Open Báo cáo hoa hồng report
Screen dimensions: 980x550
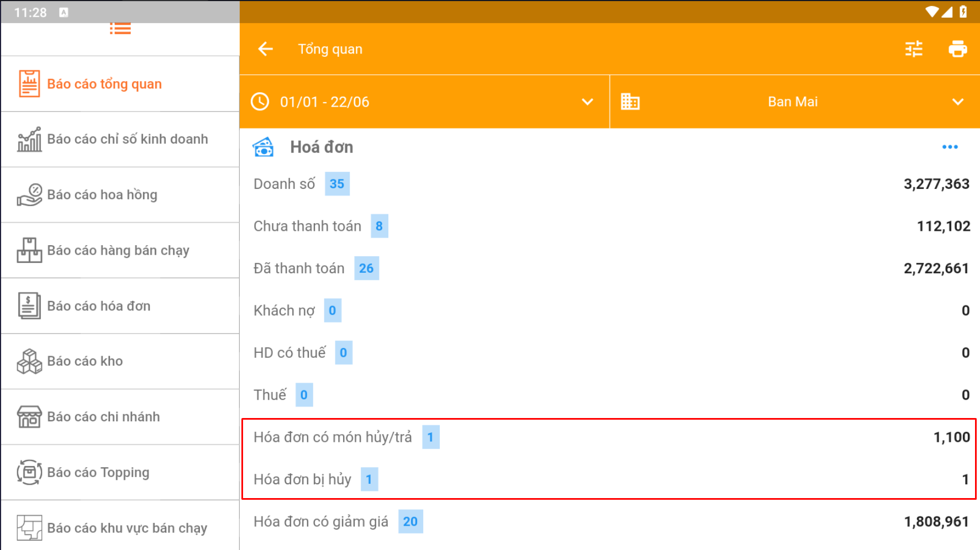[102, 195]
